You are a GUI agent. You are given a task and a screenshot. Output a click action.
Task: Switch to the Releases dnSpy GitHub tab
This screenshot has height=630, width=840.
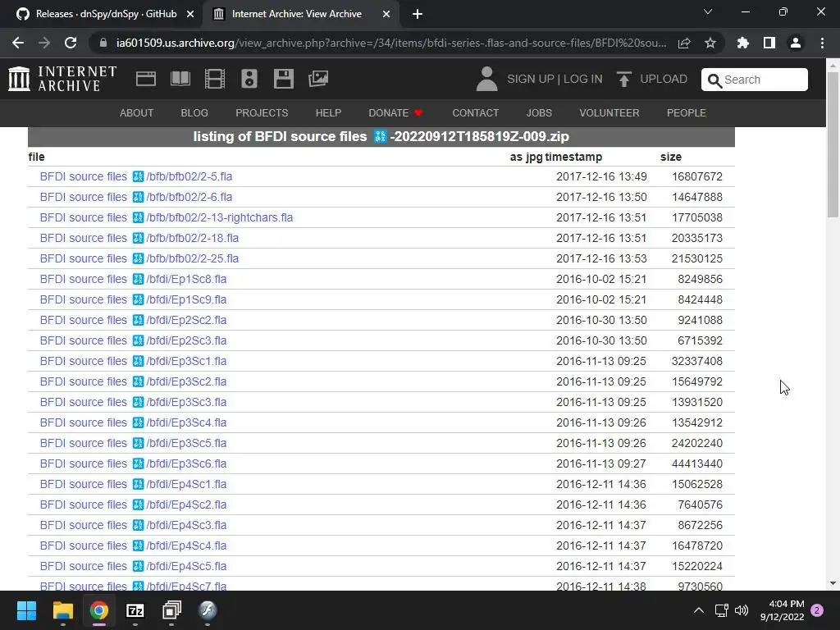tap(105, 14)
